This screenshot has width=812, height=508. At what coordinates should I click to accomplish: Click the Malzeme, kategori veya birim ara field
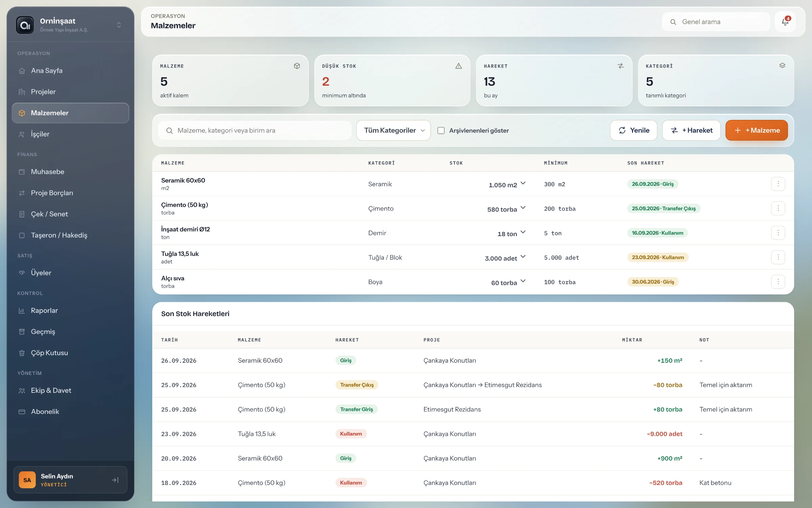pos(255,130)
